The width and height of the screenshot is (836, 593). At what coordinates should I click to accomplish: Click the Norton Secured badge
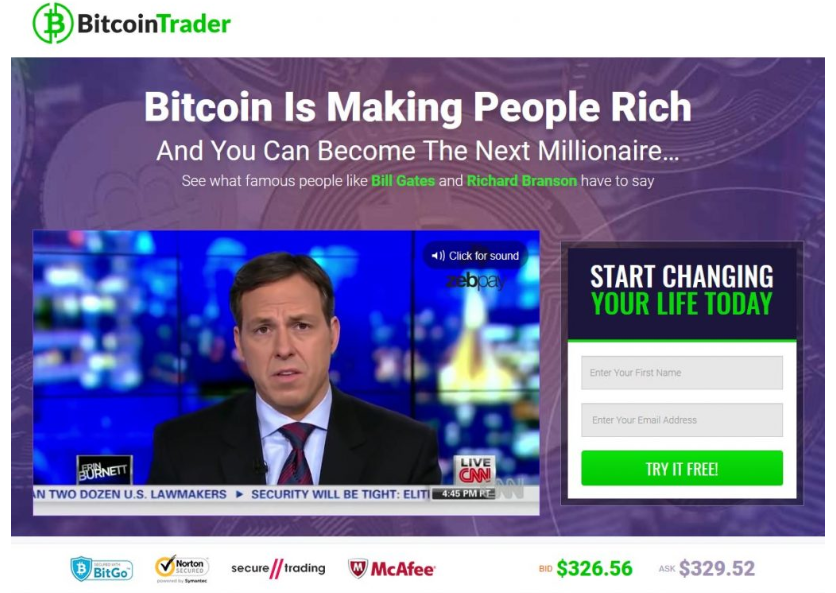coord(182,569)
